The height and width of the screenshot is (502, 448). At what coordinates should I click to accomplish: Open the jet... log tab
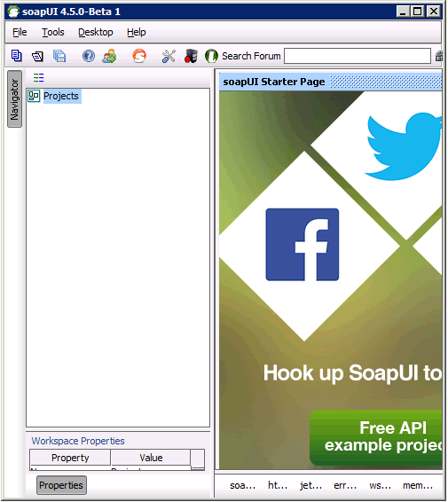[311, 486]
